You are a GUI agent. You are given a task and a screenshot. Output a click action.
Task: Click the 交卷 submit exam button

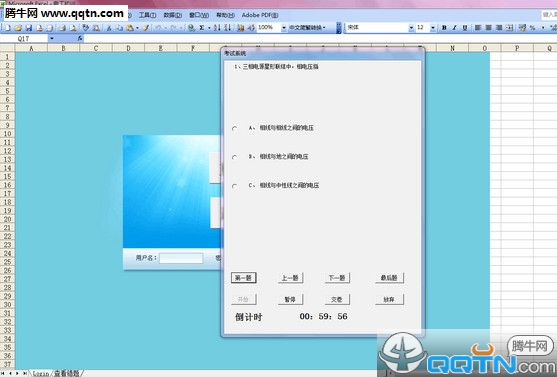(337, 299)
